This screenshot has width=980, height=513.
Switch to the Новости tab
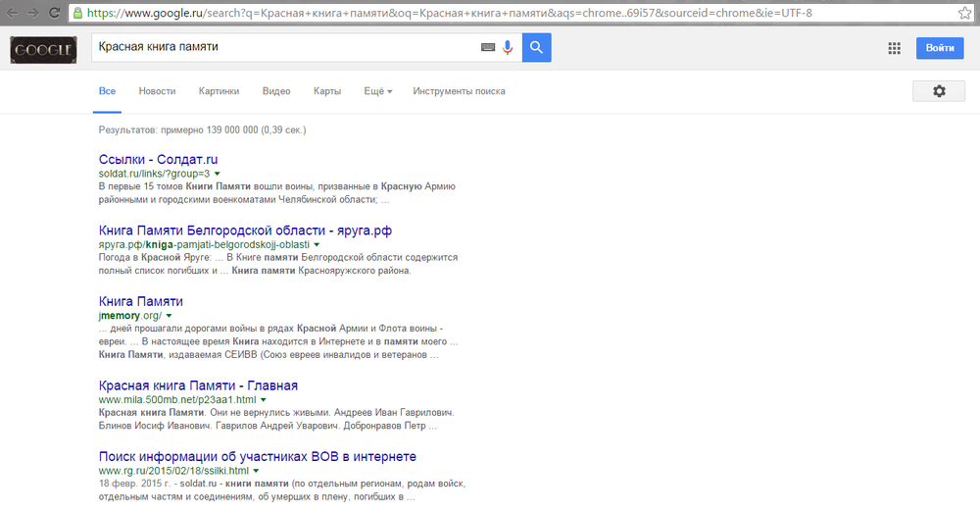pos(157,91)
